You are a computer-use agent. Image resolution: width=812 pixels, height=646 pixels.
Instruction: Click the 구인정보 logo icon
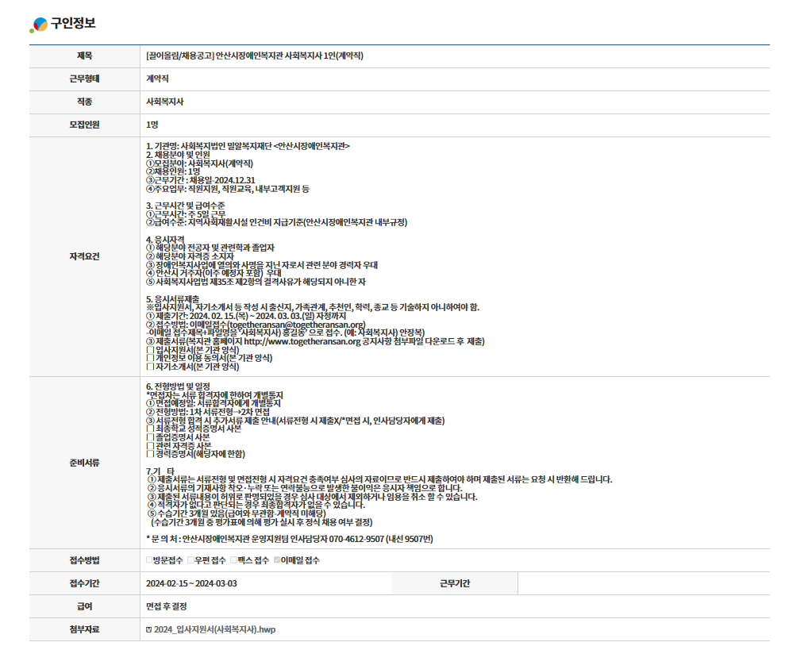click(39, 25)
